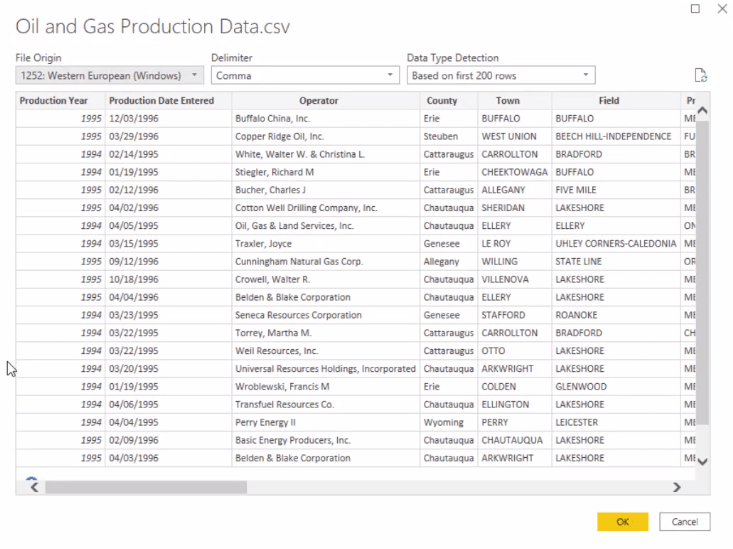The width and height of the screenshot is (733, 549).
Task: Click Cunningham Natural Gas Corp. cell
Action: coord(326,261)
